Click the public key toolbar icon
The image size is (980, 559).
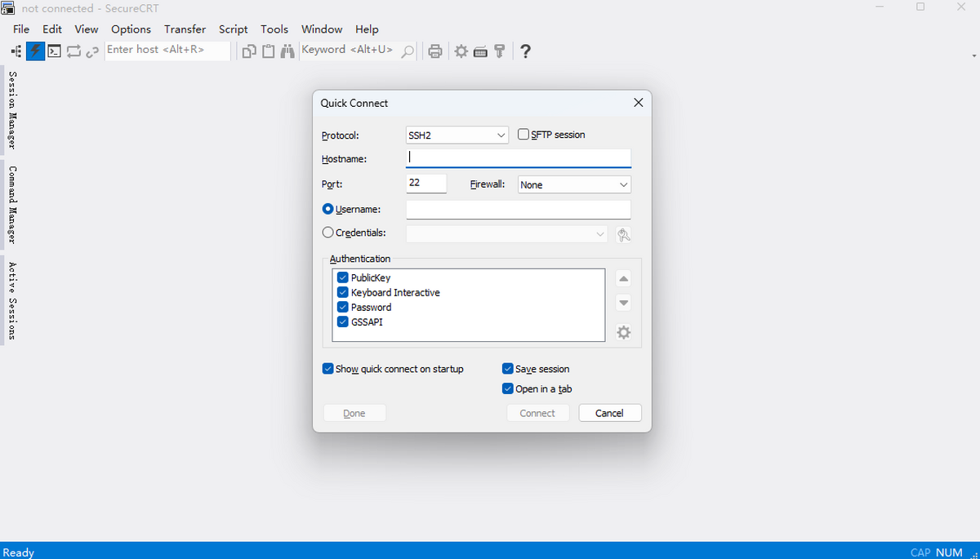(499, 51)
